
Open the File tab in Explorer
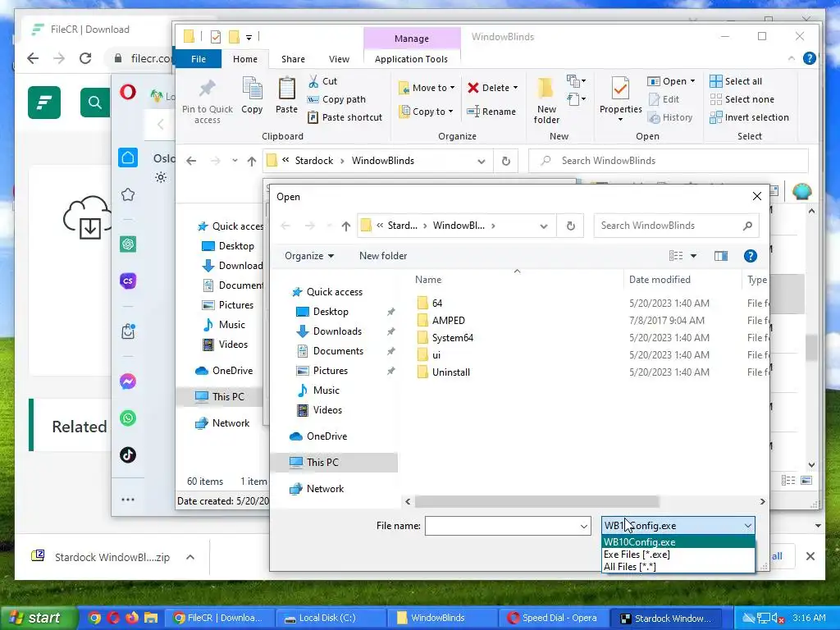(199, 59)
